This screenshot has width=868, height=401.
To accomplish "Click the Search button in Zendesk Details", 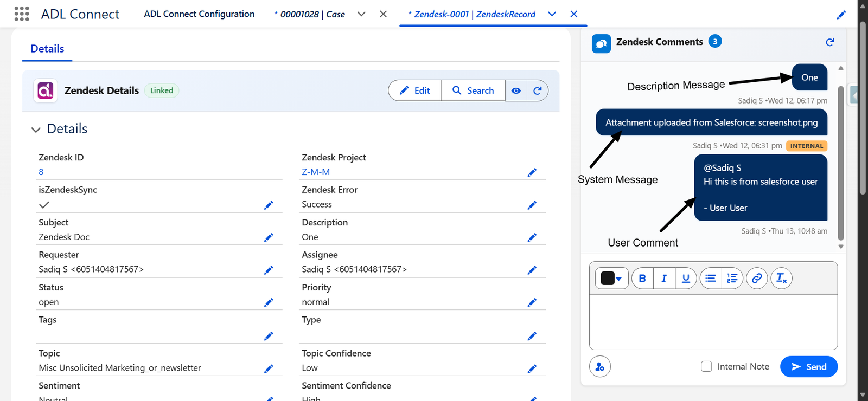I will 473,90.
